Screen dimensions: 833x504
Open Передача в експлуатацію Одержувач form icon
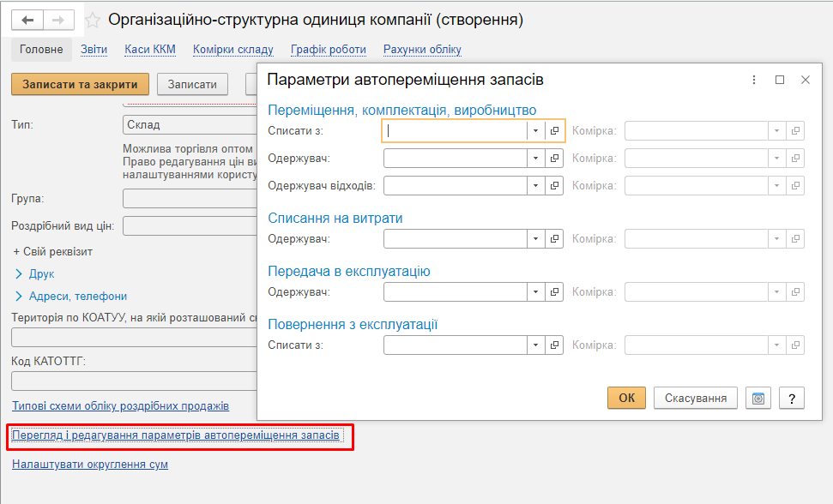pyautogui.click(x=554, y=291)
